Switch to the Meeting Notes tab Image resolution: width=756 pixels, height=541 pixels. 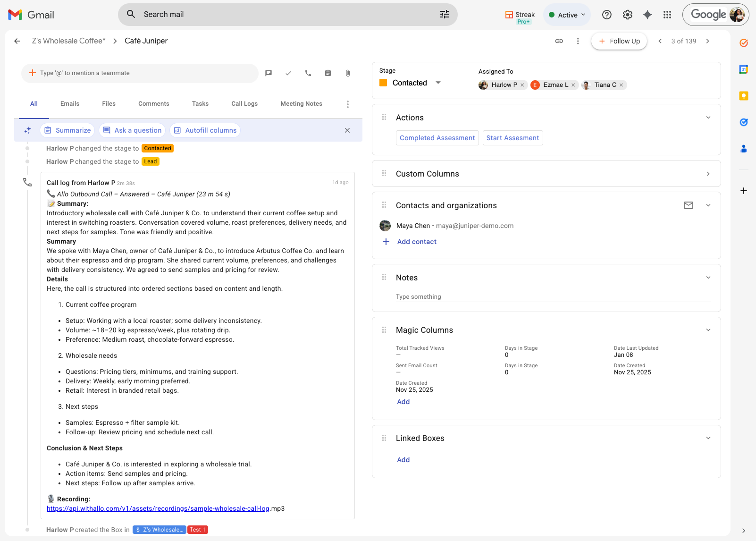301,104
